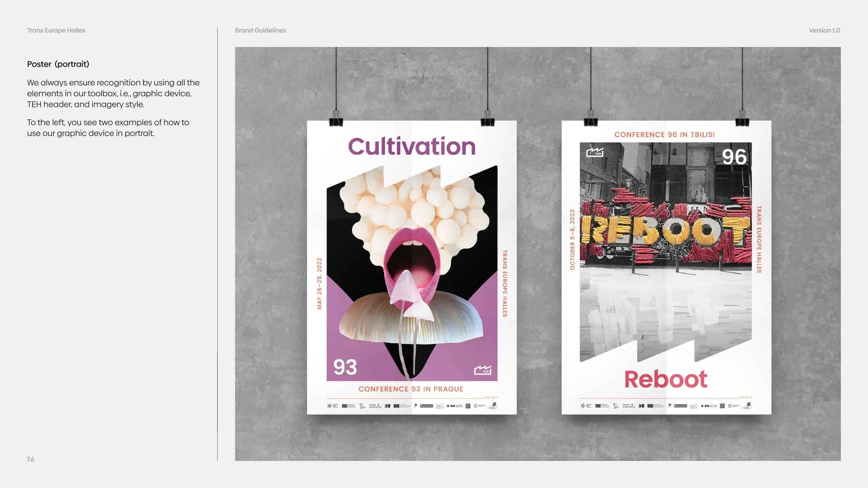This screenshot has width=868, height=488.
Task: Click the Poster (portrait) heading
Action: coord(58,64)
